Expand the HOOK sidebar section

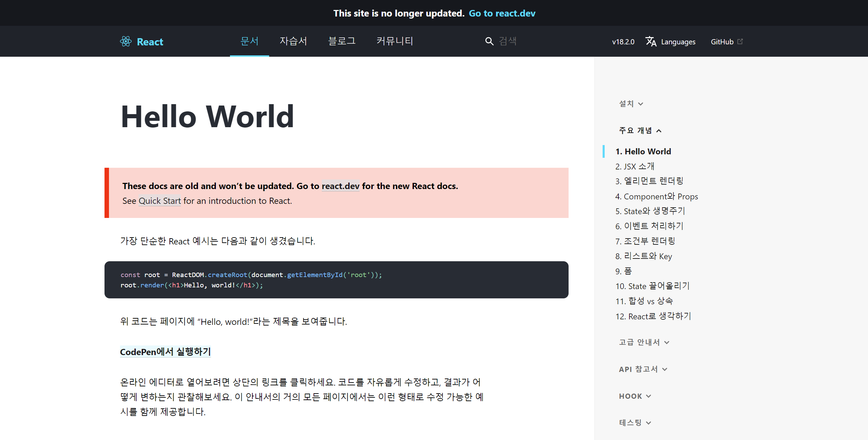635,396
